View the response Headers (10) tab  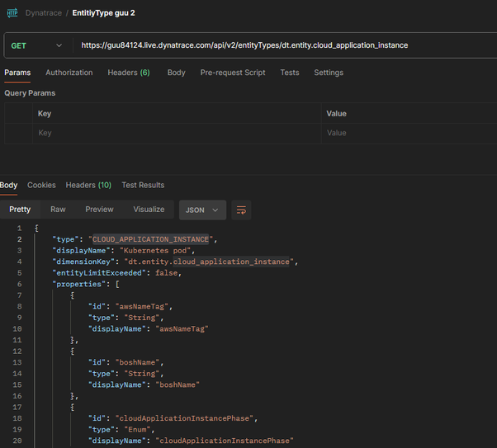point(88,185)
